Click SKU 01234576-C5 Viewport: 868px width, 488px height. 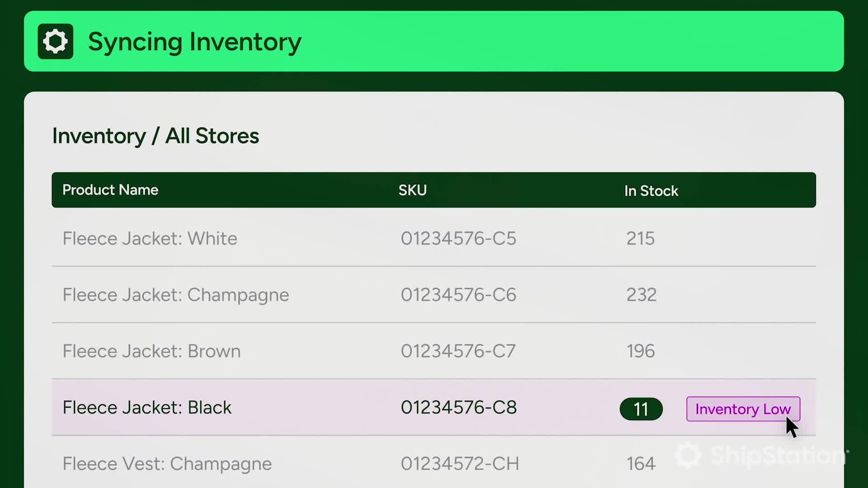(458, 238)
